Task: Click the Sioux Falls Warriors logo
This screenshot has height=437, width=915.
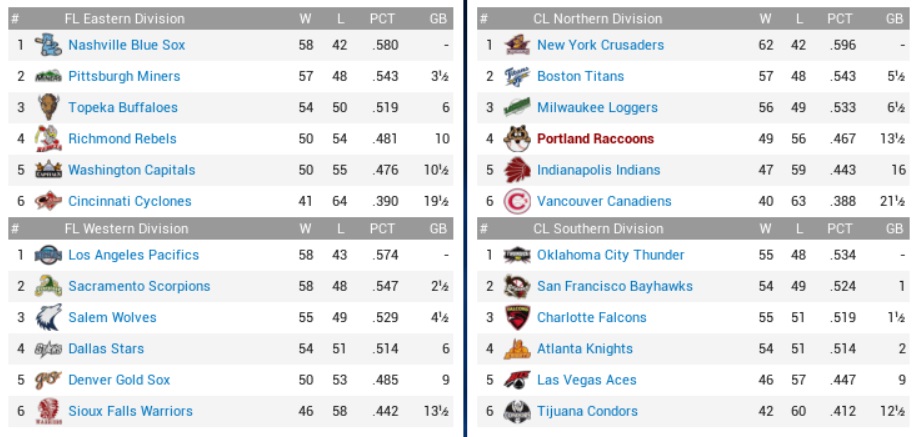Action: click(x=48, y=411)
